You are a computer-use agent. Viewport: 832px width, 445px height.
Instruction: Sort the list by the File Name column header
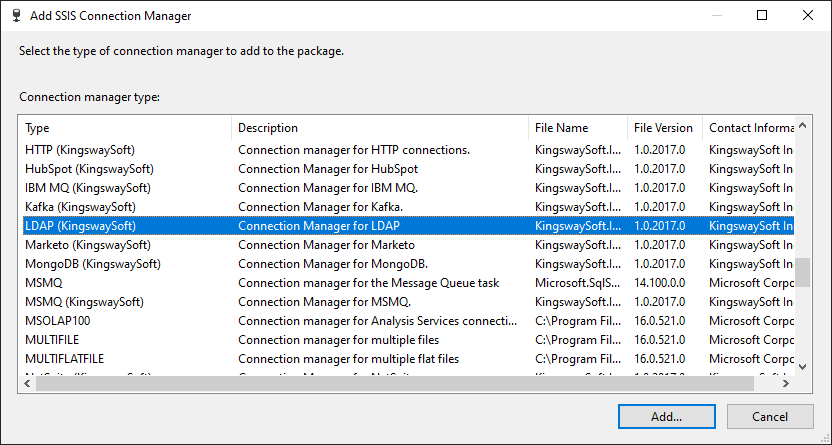pos(578,128)
